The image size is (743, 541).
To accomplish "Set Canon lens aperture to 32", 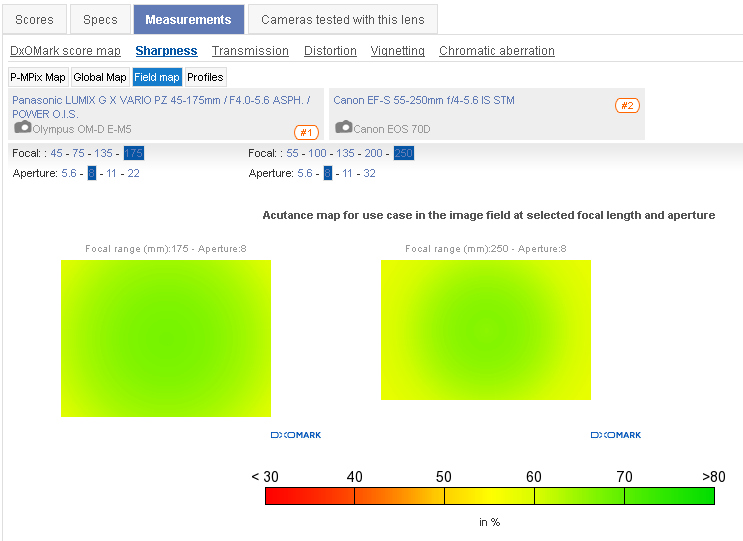I will pos(369,173).
